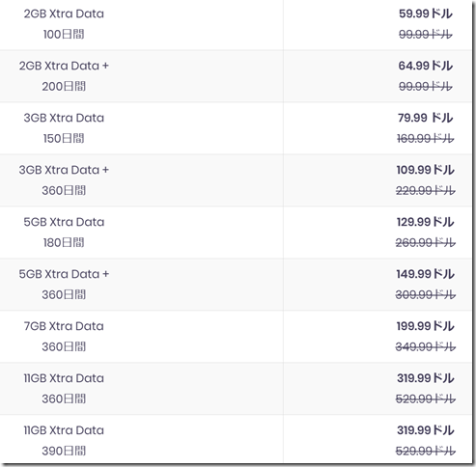The image size is (476, 467).
Task: Click the 149.99ドル price
Action: 426,274
